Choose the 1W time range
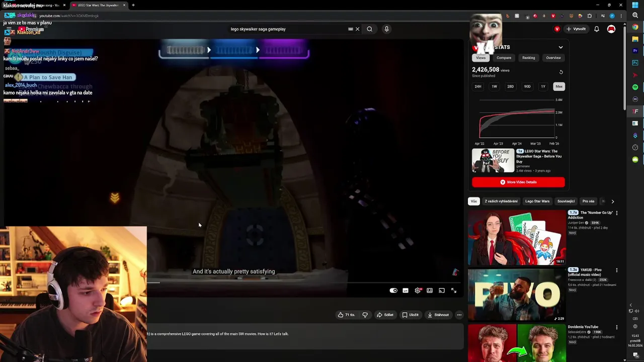This screenshot has width=644, height=362. point(494,86)
